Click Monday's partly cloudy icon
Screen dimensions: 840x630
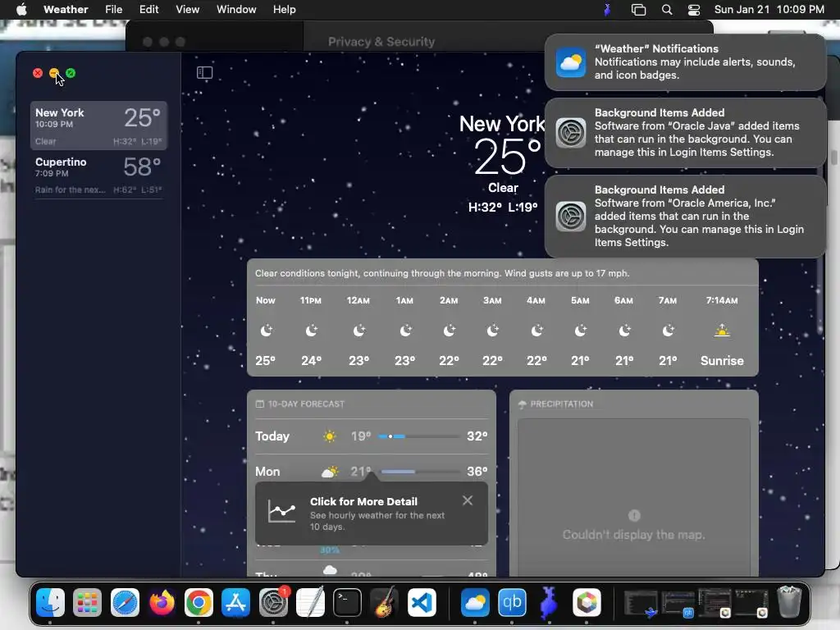coord(330,472)
